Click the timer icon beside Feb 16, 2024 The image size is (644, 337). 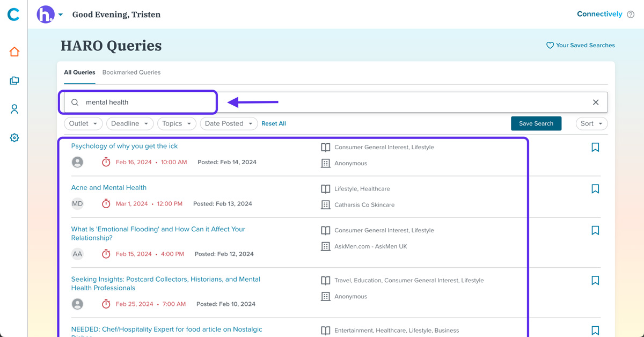[x=106, y=162]
